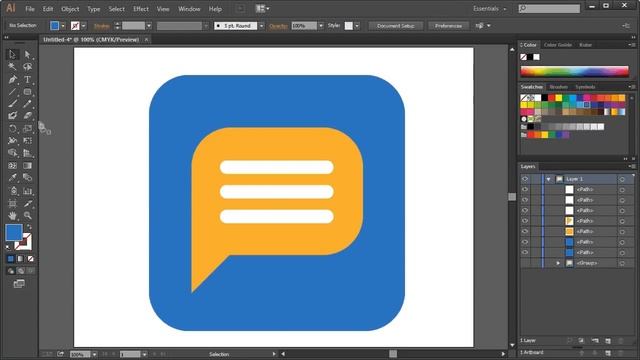Select the Free Transform tool
This screenshot has height=360, width=640.
27,141
